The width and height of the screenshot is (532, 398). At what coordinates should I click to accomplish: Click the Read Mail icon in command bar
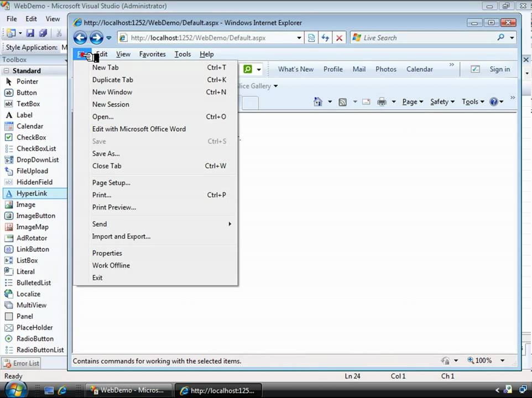[366, 101]
